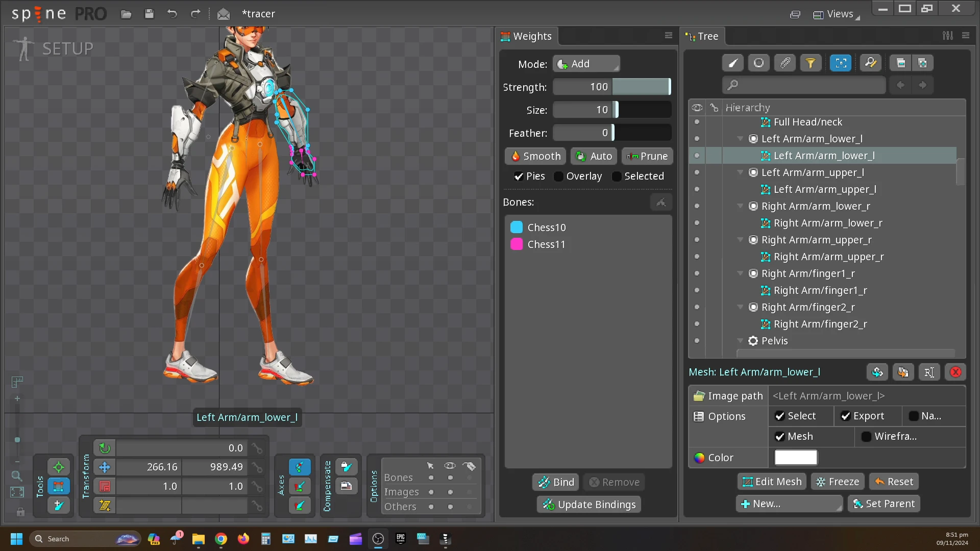Click the Translate transform icon
The image size is (980, 551).
click(x=105, y=467)
